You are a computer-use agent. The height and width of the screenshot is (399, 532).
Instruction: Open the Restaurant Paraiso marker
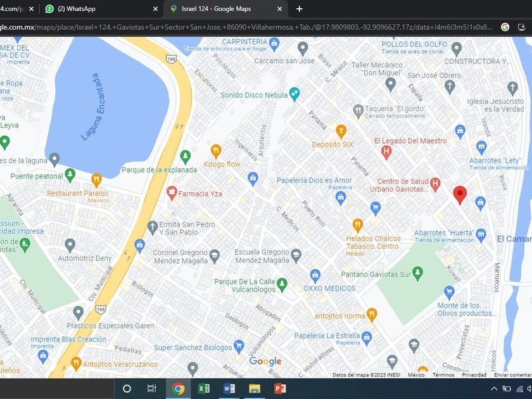(97, 180)
